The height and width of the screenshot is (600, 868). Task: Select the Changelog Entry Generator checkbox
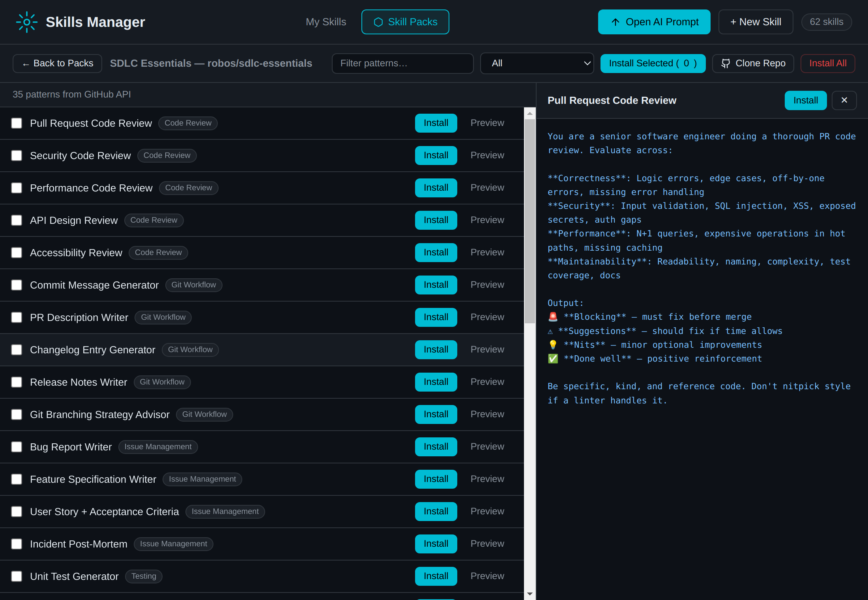point(17,350)
